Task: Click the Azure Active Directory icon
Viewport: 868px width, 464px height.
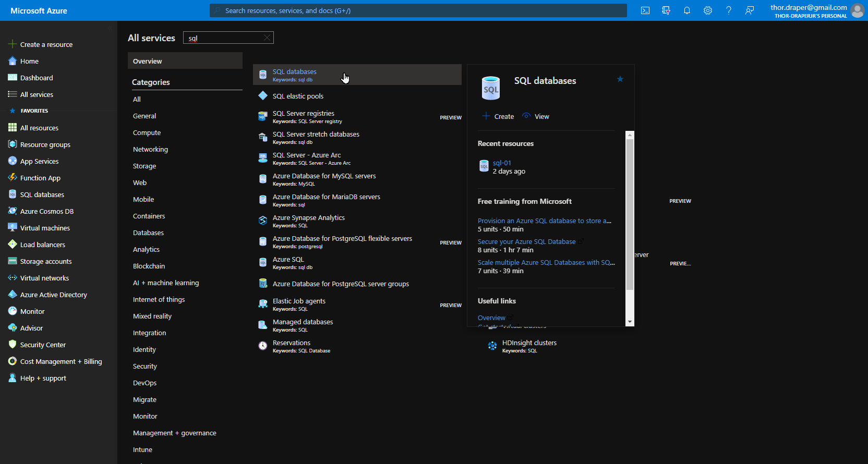Action: click(13, 295)
